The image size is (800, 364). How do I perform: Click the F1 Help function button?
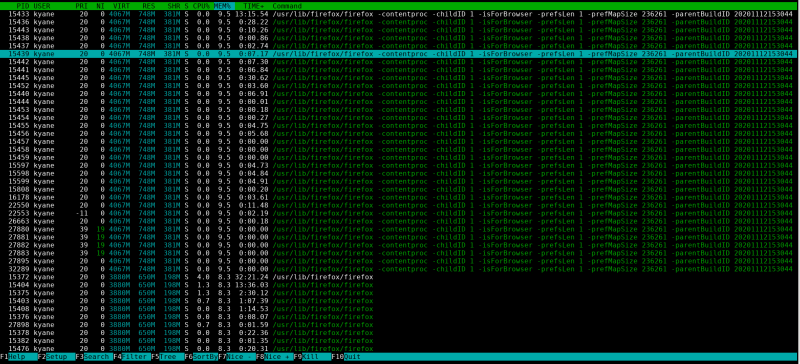click(19, 357)
